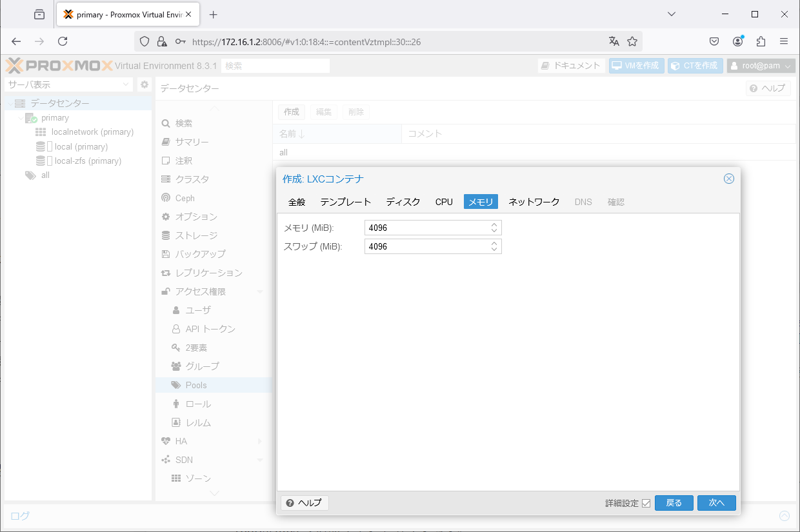Click 戻る to go back
Image resolution: width=800 pixels, height=532 pixels.
pyautogui.click(x=674, y=503)
